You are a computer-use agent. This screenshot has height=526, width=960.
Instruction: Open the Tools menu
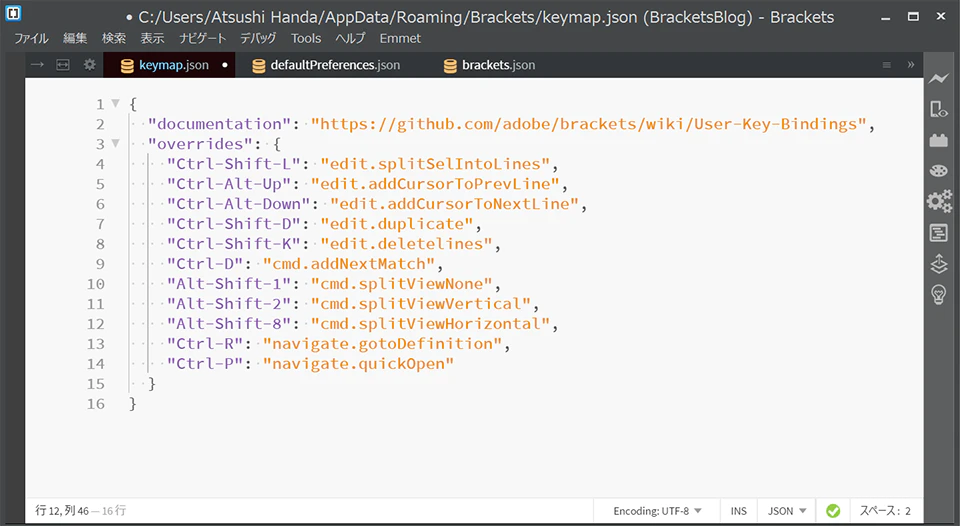(x=306, y=38)
